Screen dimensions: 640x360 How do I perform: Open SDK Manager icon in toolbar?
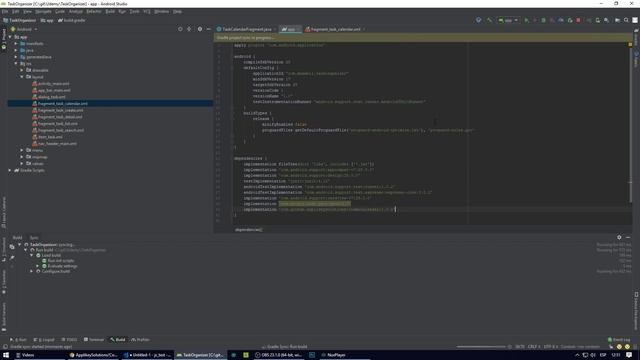(x=607, y=20)
